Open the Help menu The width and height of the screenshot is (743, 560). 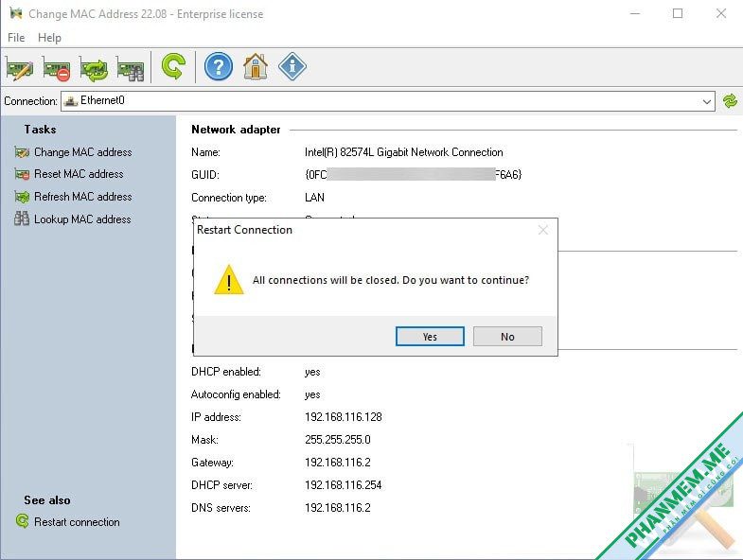point(49,38)
